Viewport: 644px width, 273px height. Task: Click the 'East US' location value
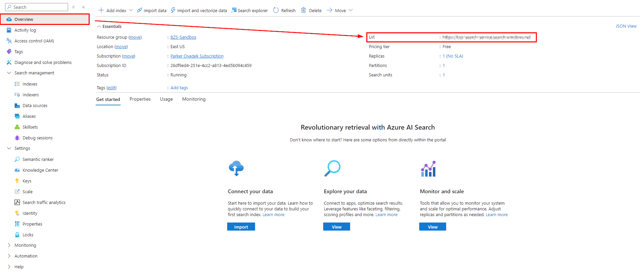178,46
